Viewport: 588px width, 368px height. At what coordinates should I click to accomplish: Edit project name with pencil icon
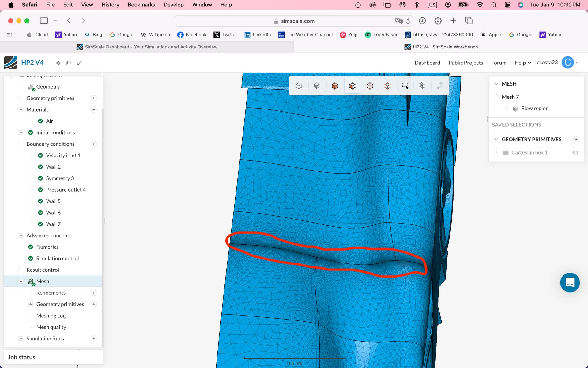click(79, 63)
